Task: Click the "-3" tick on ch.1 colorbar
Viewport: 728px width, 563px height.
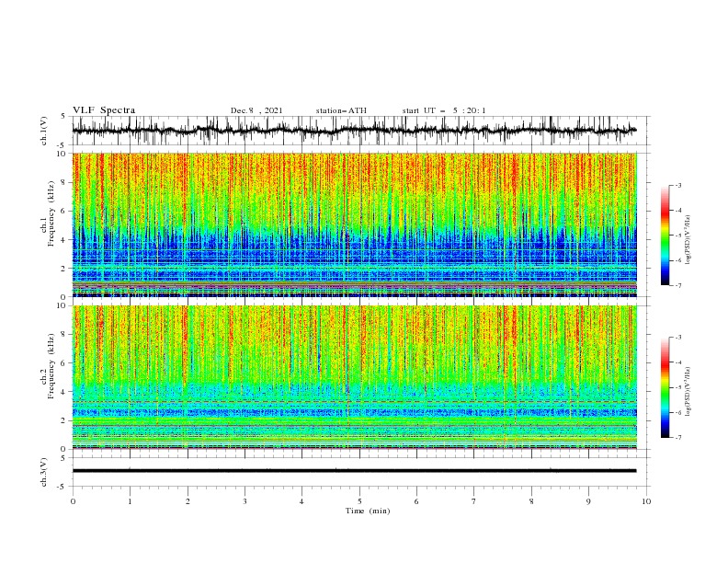Action: [677, 185]
